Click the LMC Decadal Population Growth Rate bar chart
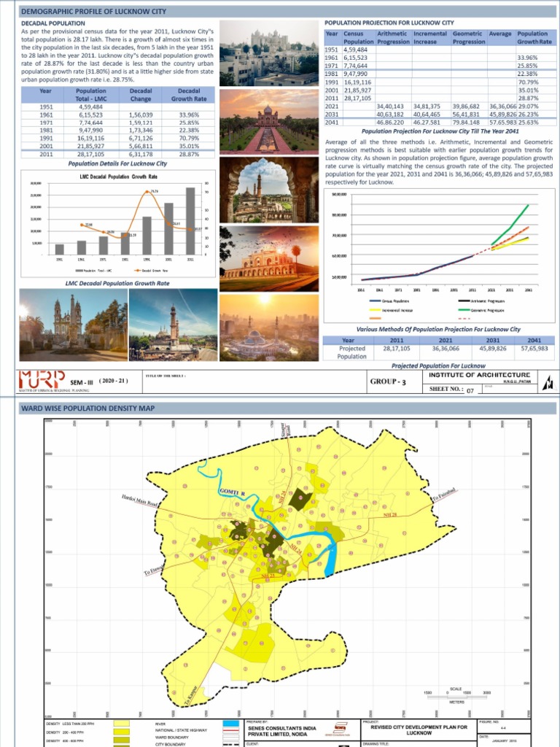This screenshot has height=747, width=560. (117, 224)
